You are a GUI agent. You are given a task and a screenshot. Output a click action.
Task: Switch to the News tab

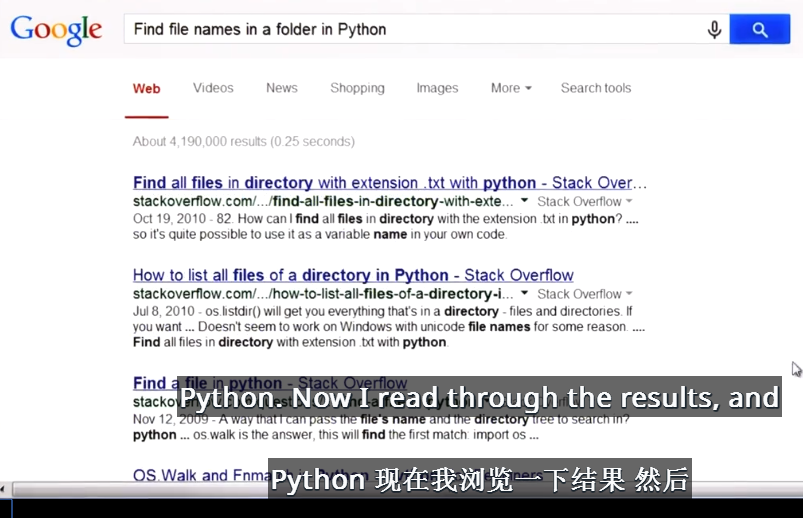click(282, 88)
